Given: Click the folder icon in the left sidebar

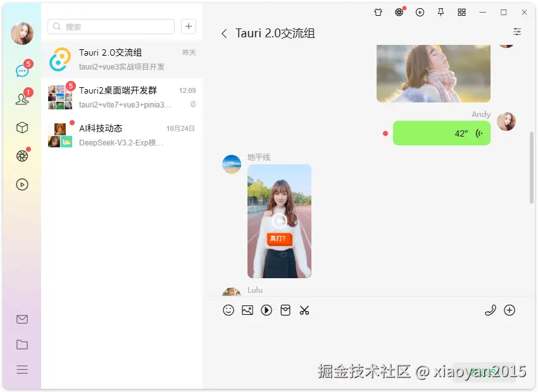Looking at the screenshot, I should tap(22, 345).
